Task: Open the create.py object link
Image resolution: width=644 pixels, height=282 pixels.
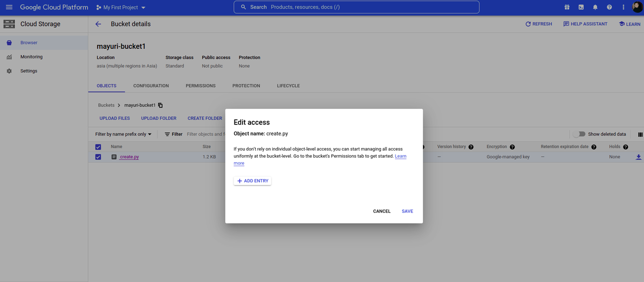Action: (x=129, y=157)
